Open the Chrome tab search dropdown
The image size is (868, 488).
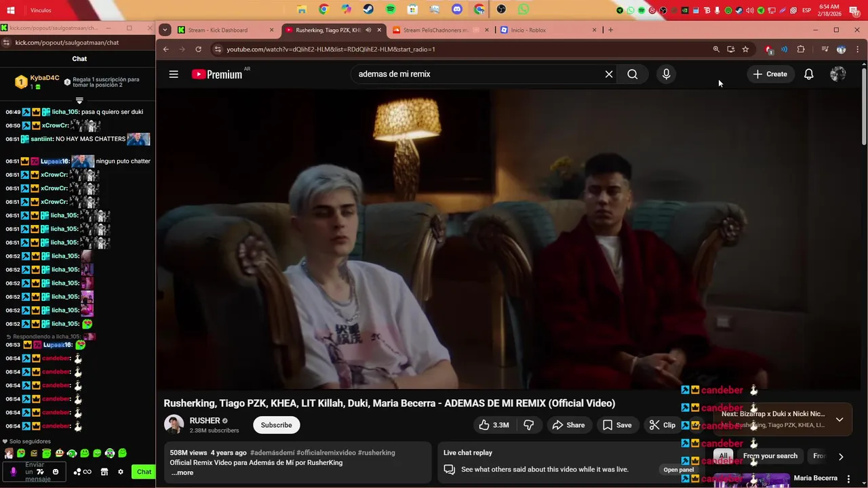click(x=165, y=30)
